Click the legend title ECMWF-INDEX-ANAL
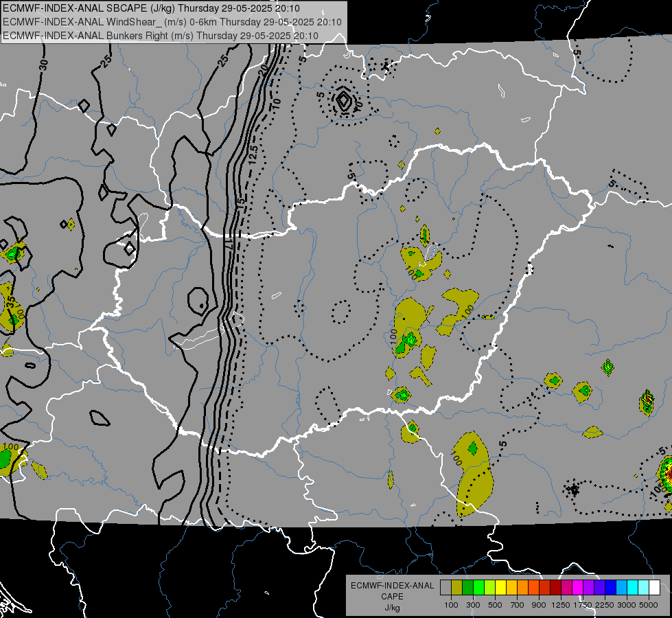This screenshot has width=672, height=618. pyautogui.click(x=392, y=586)
